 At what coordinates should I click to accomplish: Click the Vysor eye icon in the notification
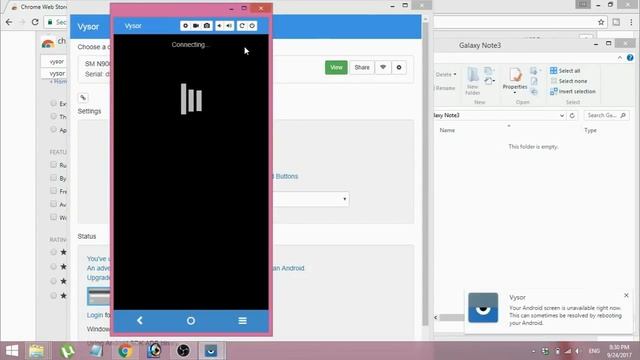tap(483, 308)
